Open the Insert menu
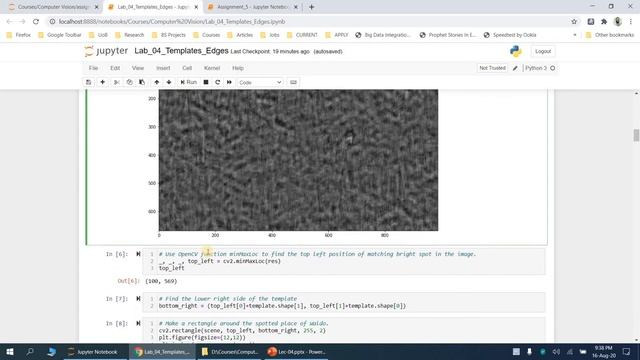 click(x=163, y=68)
